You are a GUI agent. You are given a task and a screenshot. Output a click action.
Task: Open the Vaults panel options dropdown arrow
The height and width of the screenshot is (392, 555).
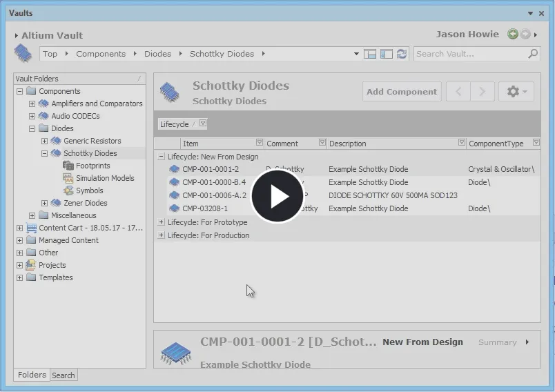(x=530, y=13)
